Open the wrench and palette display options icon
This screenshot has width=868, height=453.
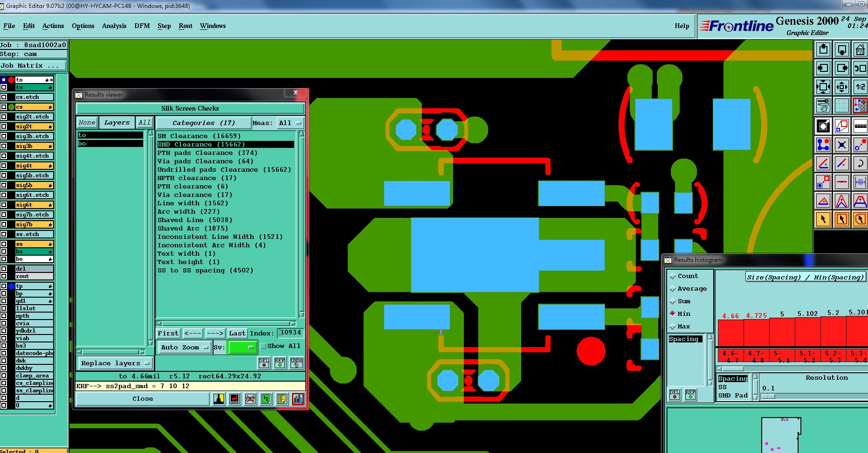[823, 105]
